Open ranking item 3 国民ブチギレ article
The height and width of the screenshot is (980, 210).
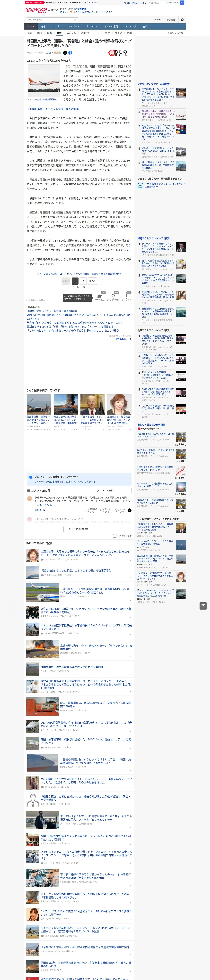[x=158, y=133]
